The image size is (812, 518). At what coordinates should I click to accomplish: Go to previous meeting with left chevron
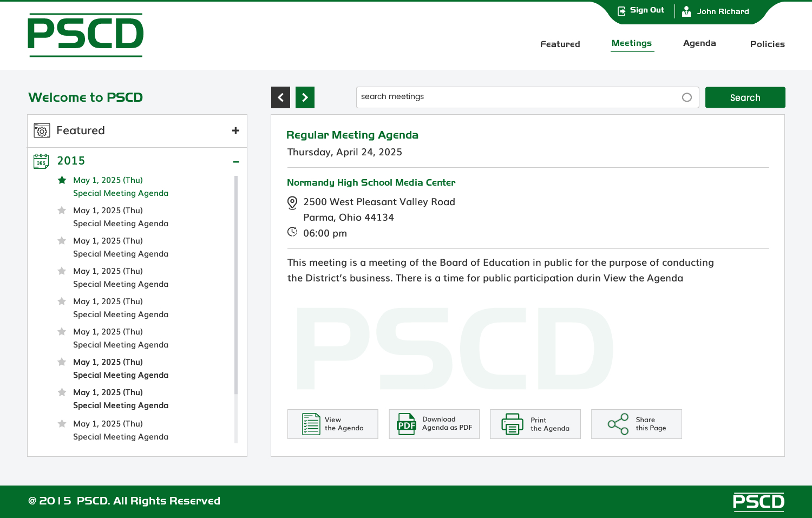point(280,97)
